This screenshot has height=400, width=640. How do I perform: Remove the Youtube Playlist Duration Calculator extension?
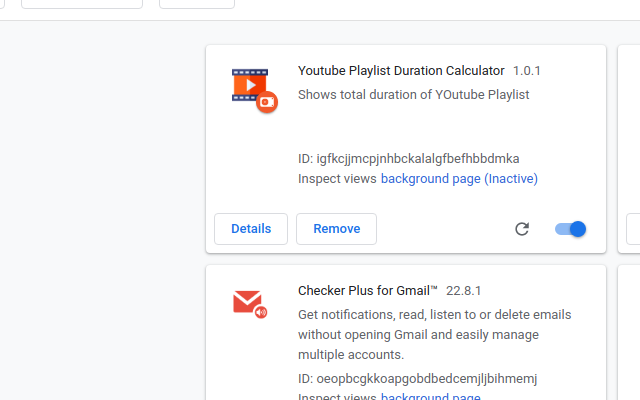tap(336, 229)
